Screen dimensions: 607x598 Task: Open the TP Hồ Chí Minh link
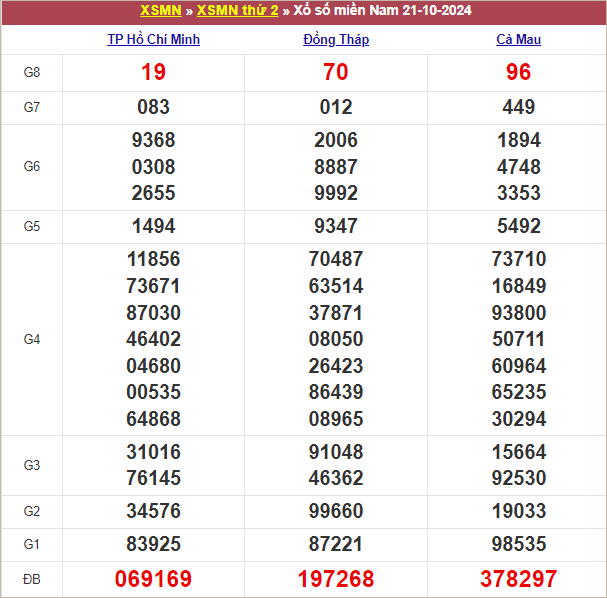tap(154, 39)
